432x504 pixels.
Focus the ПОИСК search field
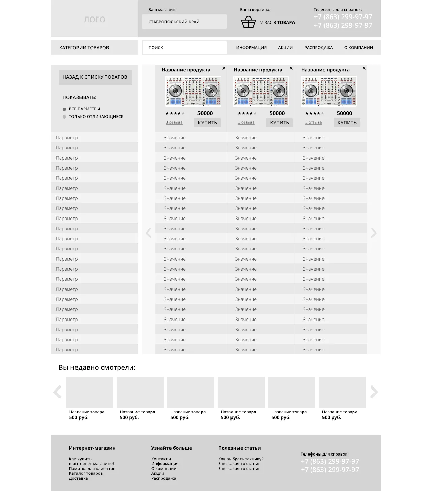coord(184,48)
